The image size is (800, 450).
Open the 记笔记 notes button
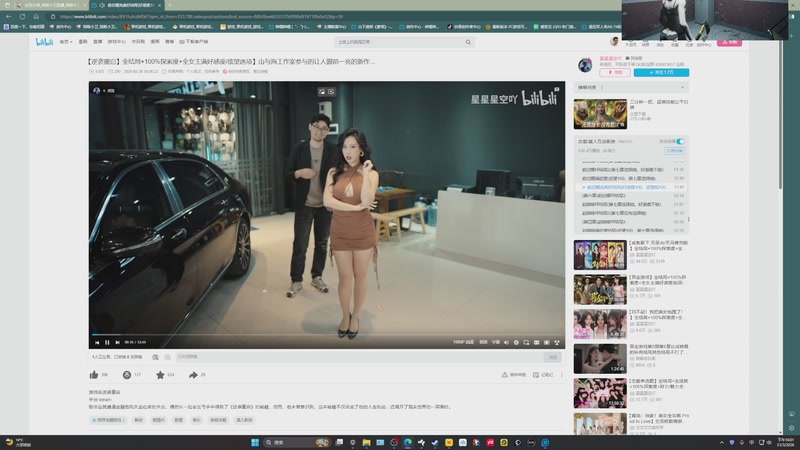(543, 375)
